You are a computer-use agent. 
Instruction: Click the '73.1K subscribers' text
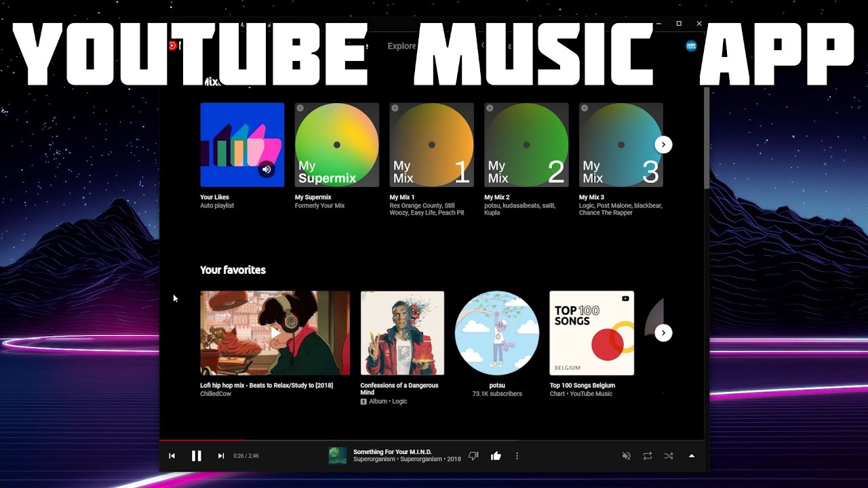(497, 394)
